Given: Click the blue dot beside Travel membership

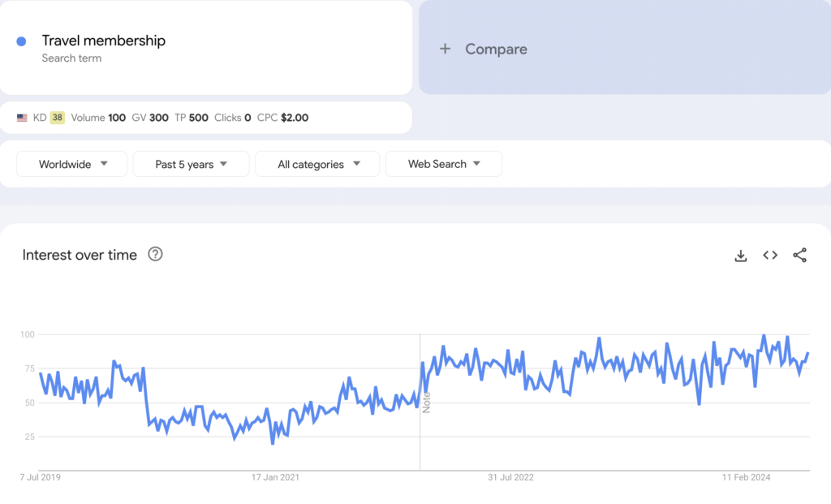Looking at the screenshot, I should [x=21, y=41].
